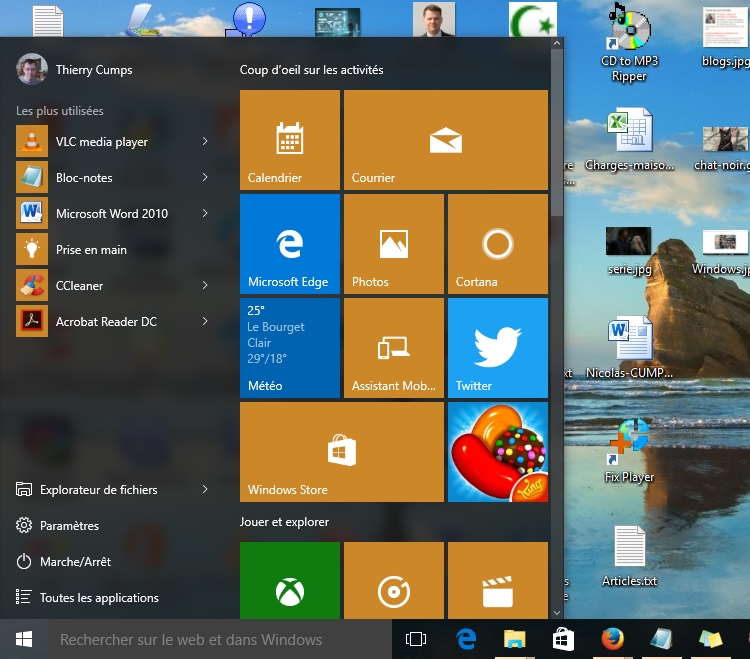750x659 pixels.
Task: Click the Windows Start button
Action: 23,639
